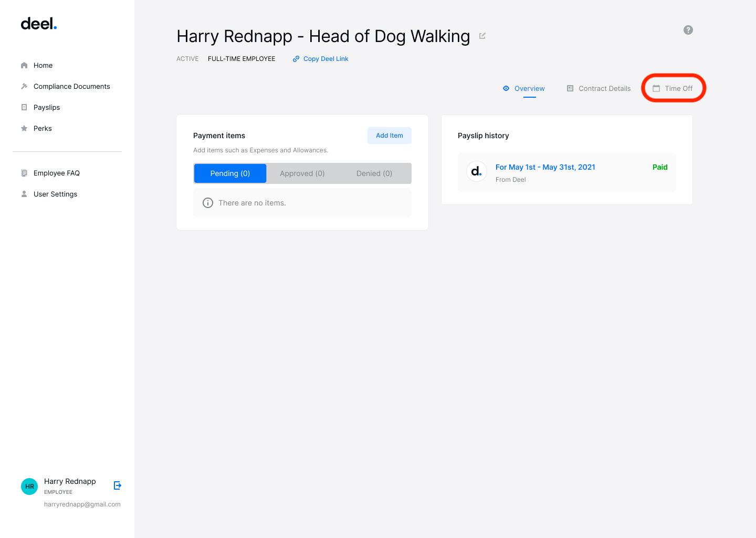Open the help question mark icon

click(x=688, y=30)
